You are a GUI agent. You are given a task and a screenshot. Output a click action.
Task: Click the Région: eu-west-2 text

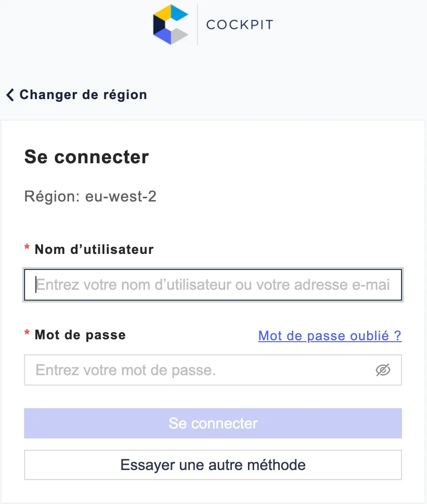[90, 196]
